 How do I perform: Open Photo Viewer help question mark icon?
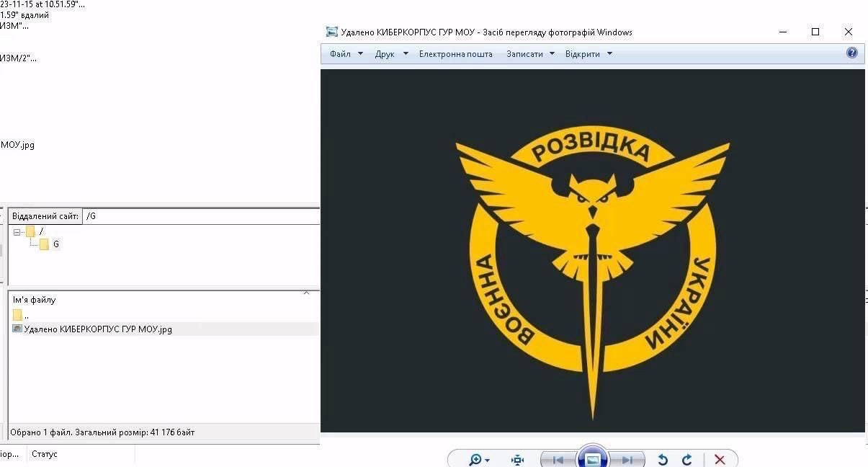(x=852, y=53)
